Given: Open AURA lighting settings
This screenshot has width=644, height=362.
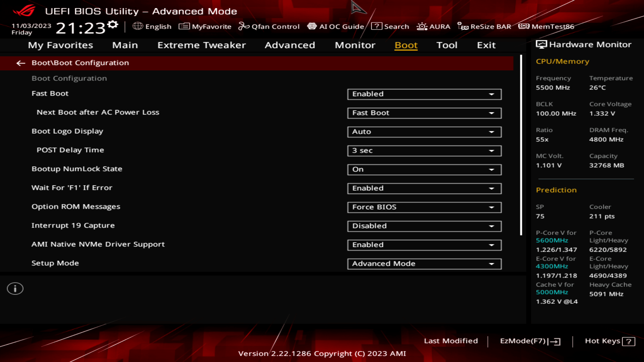Looking at the screenshot, I should click(x=433, y=26).
